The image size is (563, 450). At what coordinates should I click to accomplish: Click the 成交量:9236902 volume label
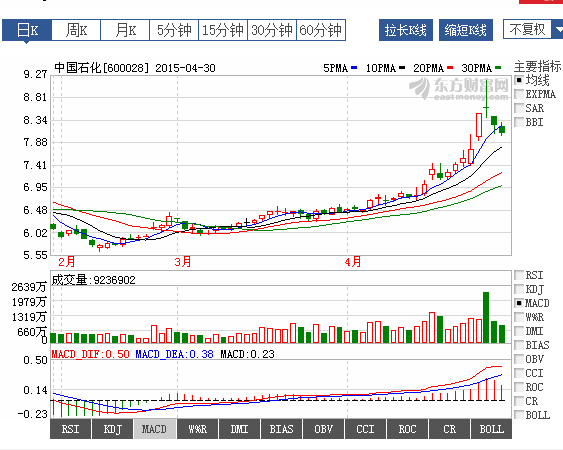[93, 280]
